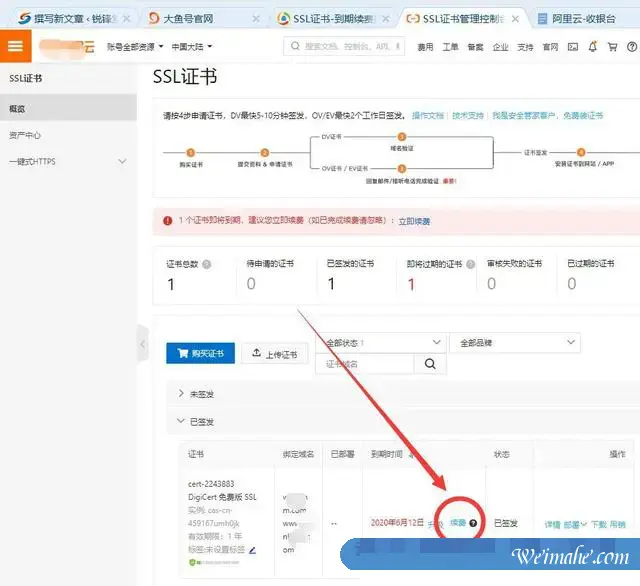Close the SSL证书管理控制台 browser tab
The height and width of the screenshot is (586, 640).
tap(515, 19)
